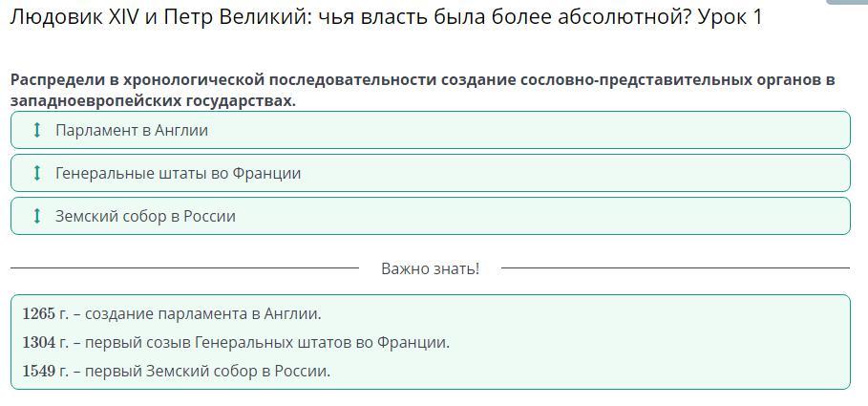Select the Генеральные штаты во Франции row

point(430,173)
